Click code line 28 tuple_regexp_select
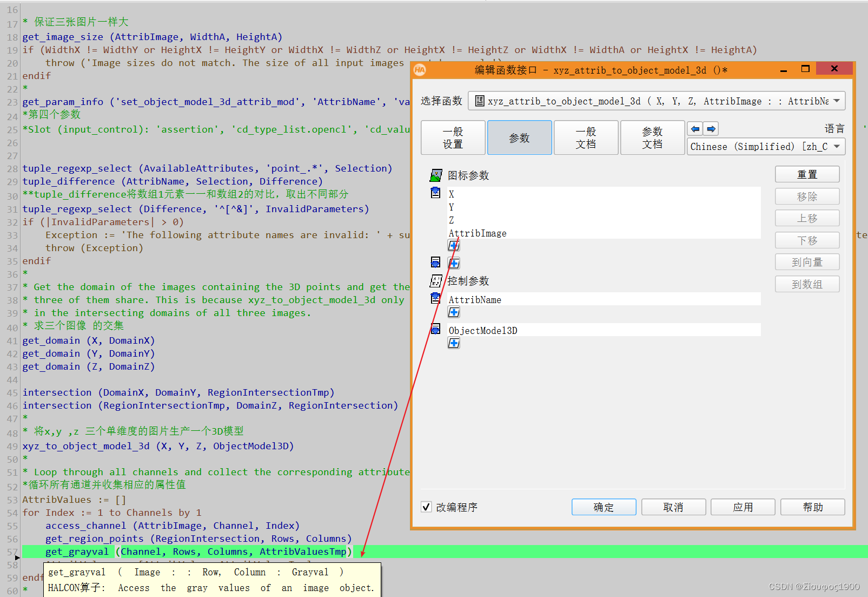868x597 pixels. (x=207, y=168)
